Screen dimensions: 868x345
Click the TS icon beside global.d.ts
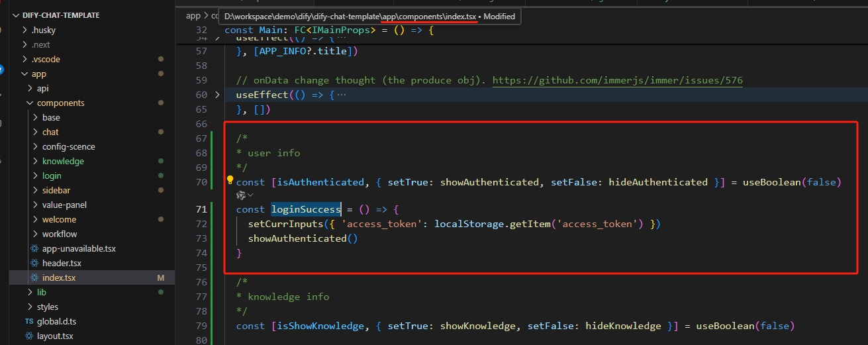(29, 322)
